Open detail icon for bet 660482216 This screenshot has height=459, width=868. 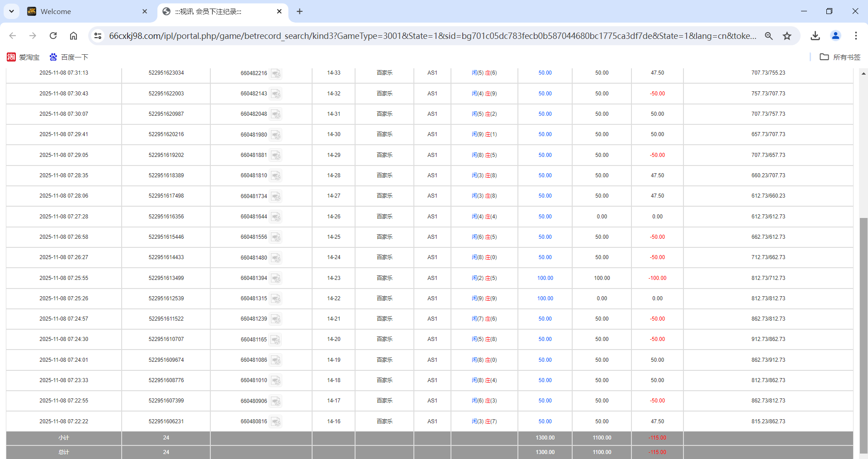pos(276,73)
